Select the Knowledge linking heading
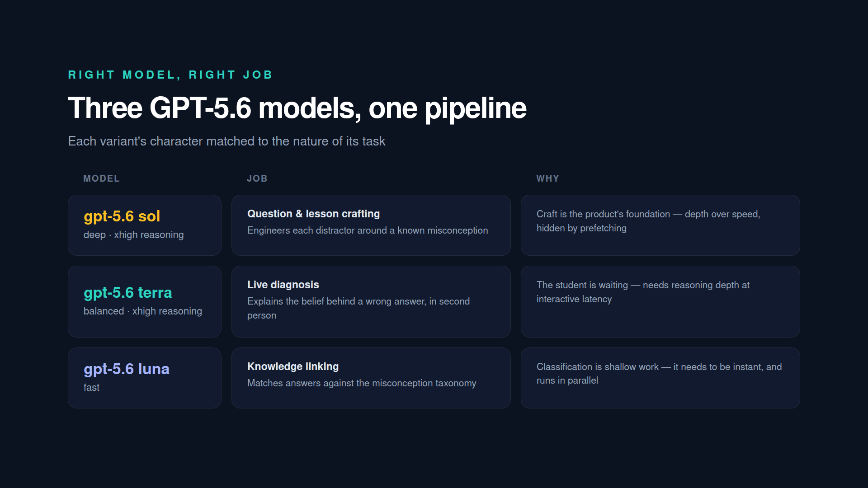 pyautogui.click(x=293, y=366)
